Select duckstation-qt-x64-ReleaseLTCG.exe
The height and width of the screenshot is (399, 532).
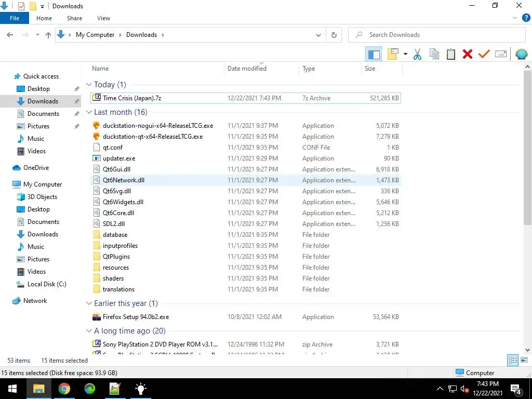(246, 137)
